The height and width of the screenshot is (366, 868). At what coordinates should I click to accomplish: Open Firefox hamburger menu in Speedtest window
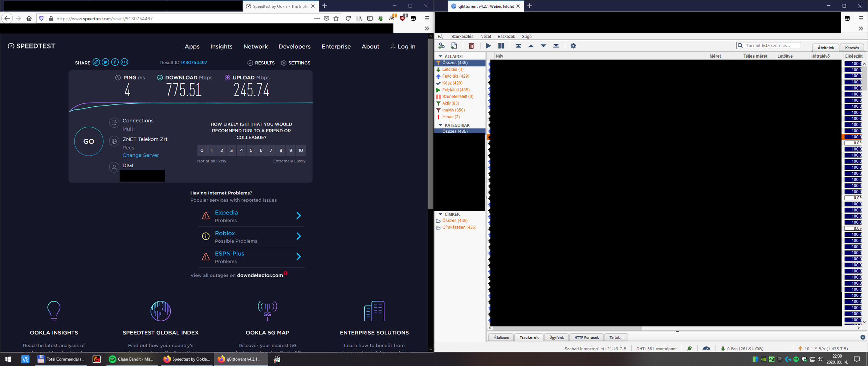pos(427,18)
